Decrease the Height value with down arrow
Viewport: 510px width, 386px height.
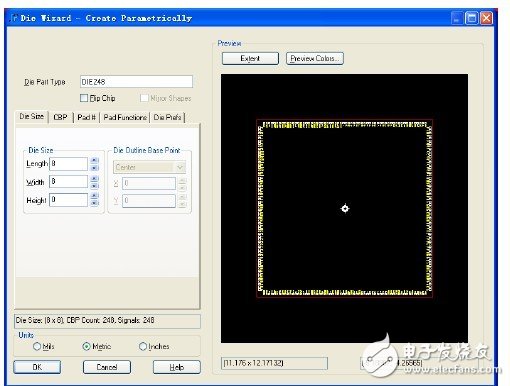(x=95, y=203)
